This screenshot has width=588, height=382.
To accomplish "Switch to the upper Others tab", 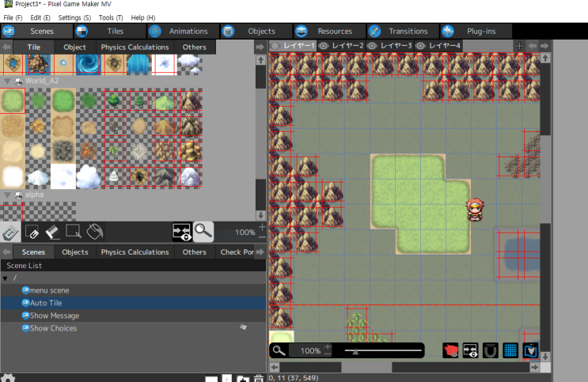I will [194, 47].
